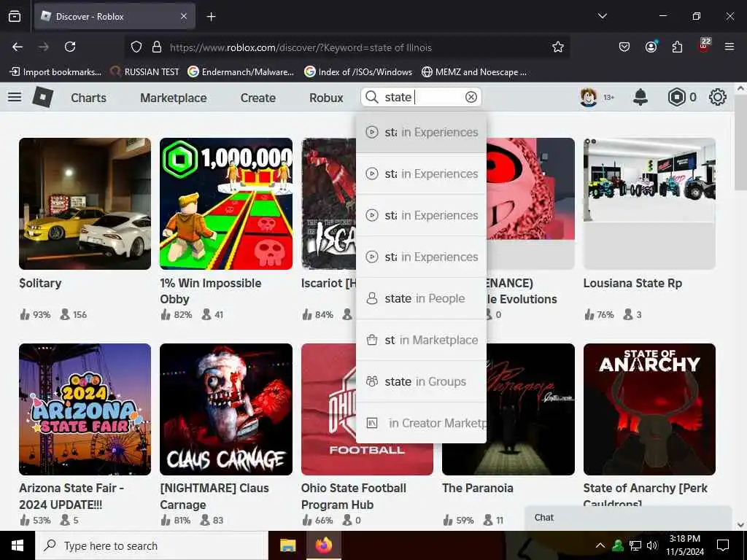The width and height of the screenshot is (747, 560).
Task: Open Firefox account icon in toolbar
Action: pos(651,47)
